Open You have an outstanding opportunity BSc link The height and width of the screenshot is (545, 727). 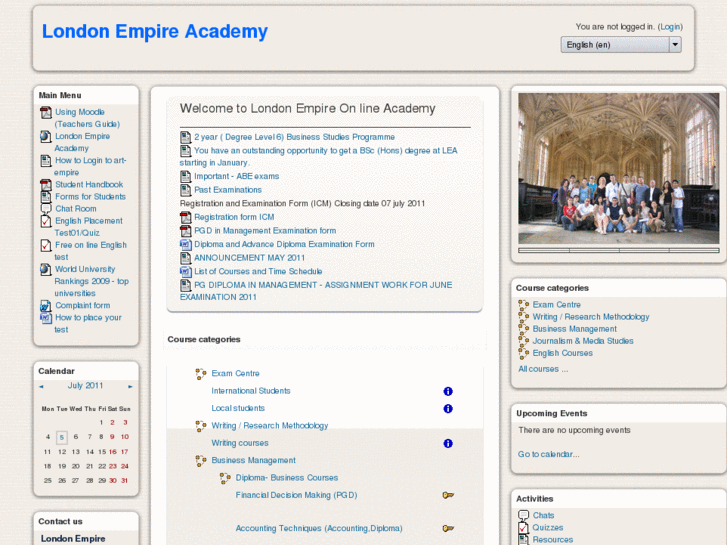[319, 157]
